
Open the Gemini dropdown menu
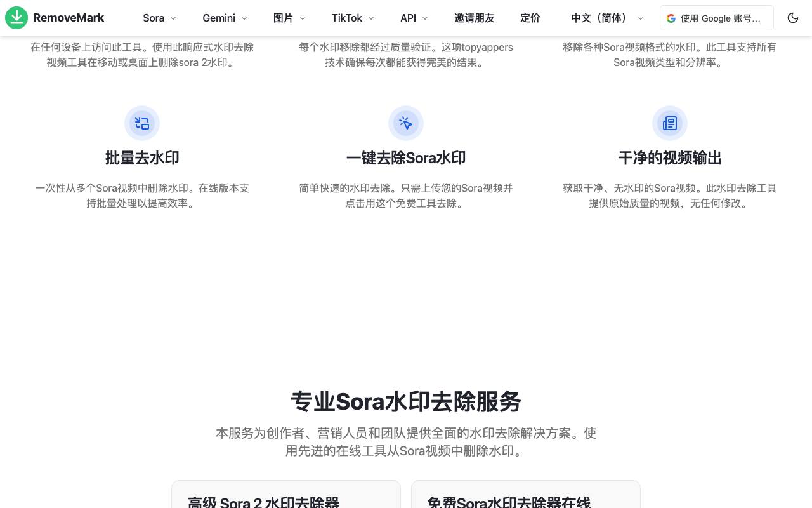(225, 18)
